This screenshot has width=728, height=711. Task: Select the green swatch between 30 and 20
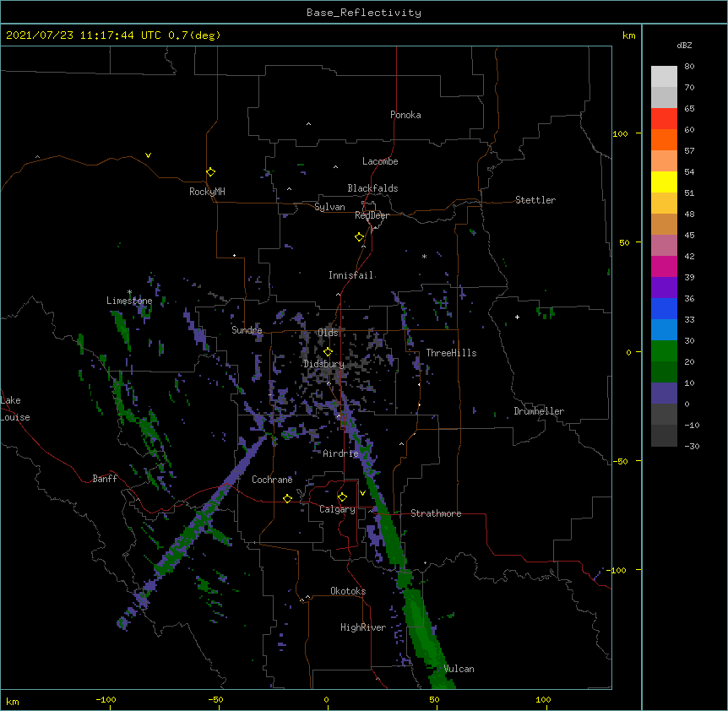(664, 351)
